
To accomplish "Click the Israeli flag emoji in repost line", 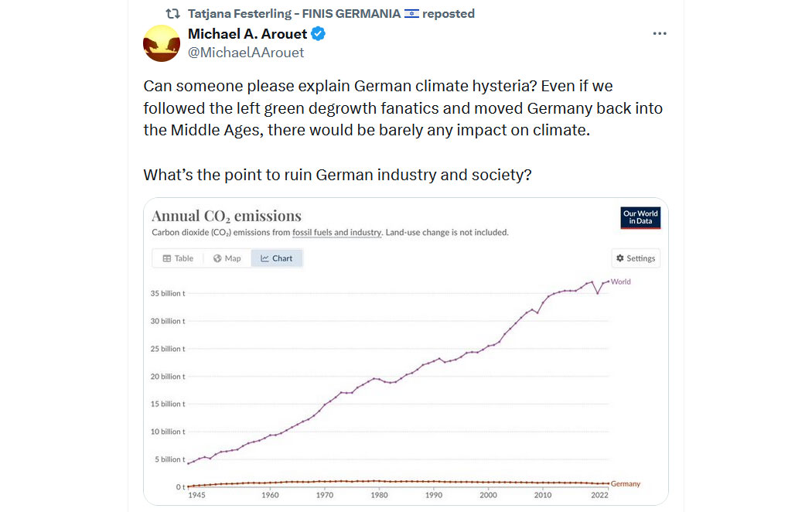I will coord(411,13).
